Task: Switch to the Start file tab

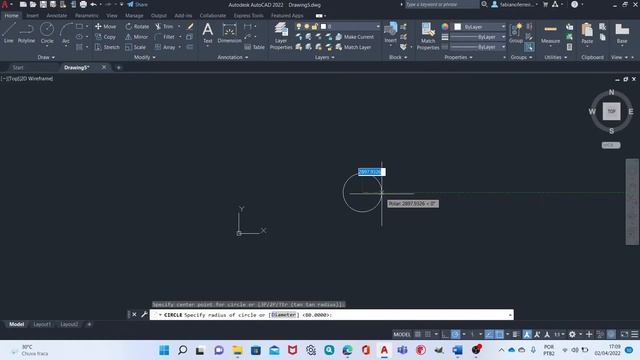Action: pos(18,67)
